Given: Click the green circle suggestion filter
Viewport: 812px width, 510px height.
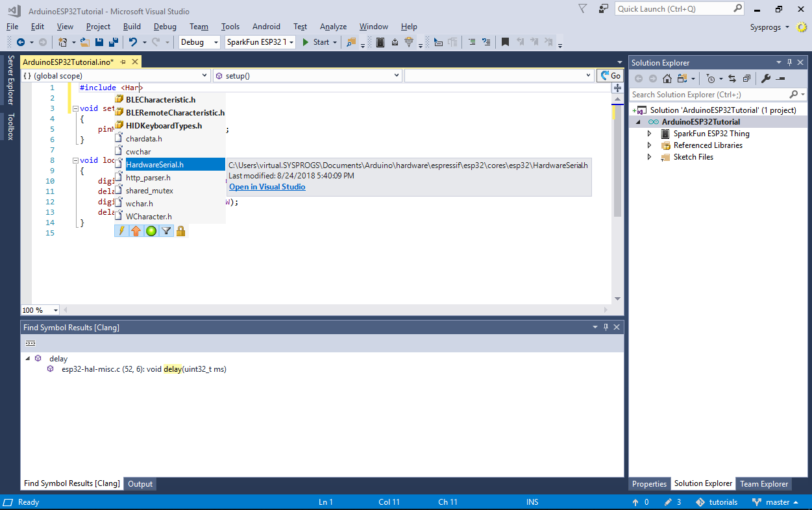Looking at the screenshot, I should click(x=151, y=231).
